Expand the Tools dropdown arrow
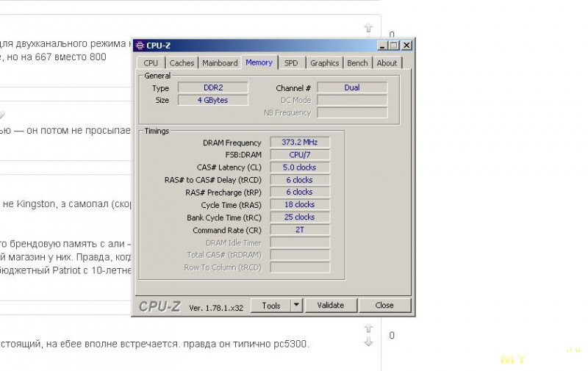Image resolution: width=588 pixels, height=371 pixels. (296, 306)
